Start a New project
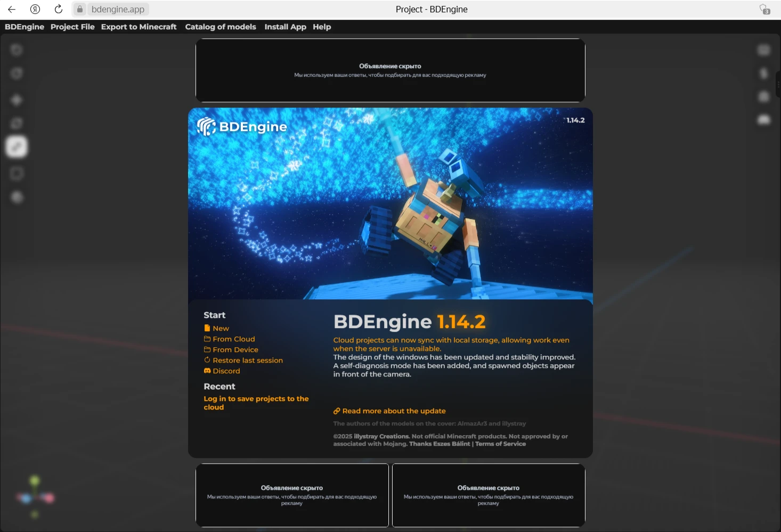Image resolution: width=781 pixels, height=532 pixels. point(216,329)
